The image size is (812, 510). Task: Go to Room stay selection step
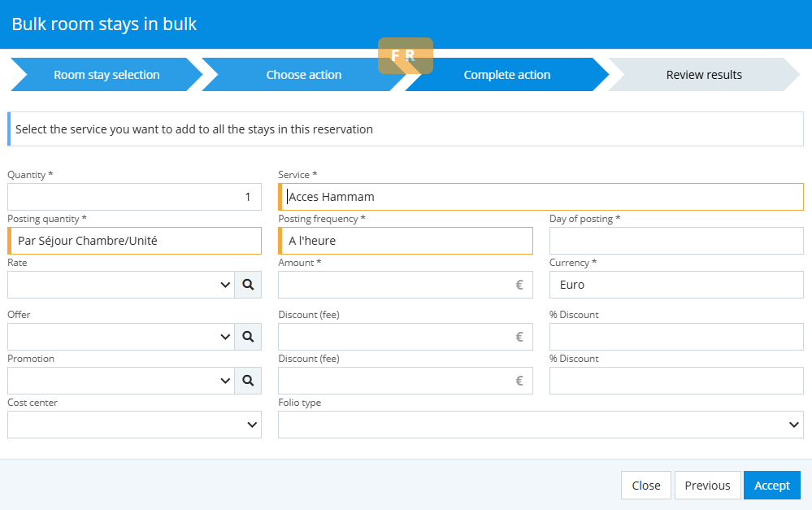tap(106, 75)
